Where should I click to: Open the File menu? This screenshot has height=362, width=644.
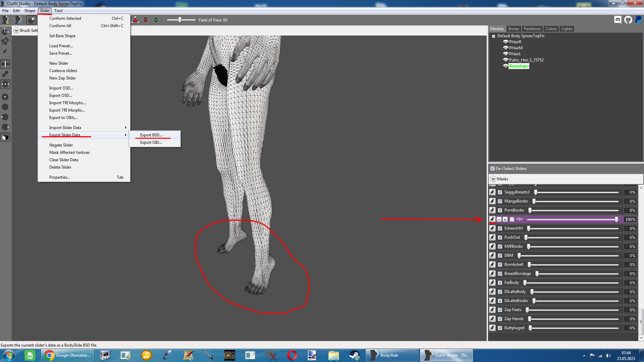pyautogui.click(x=5, y=11)
